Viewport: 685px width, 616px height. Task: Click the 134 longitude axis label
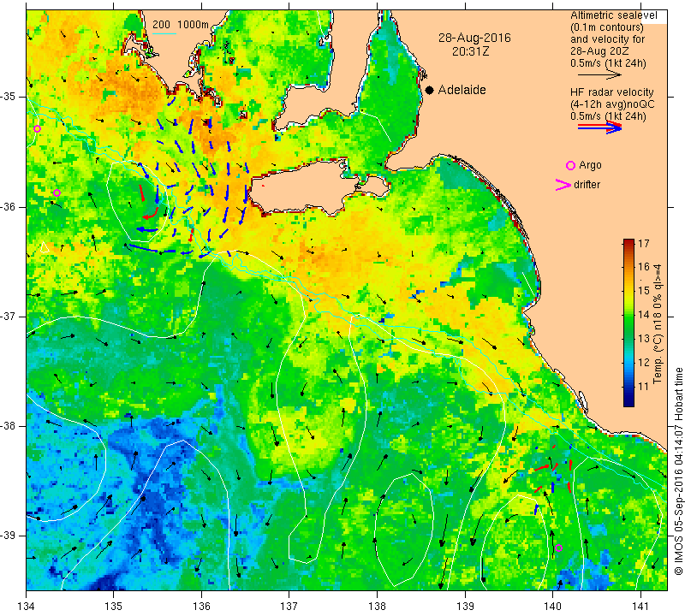click(x=27, y=606)
